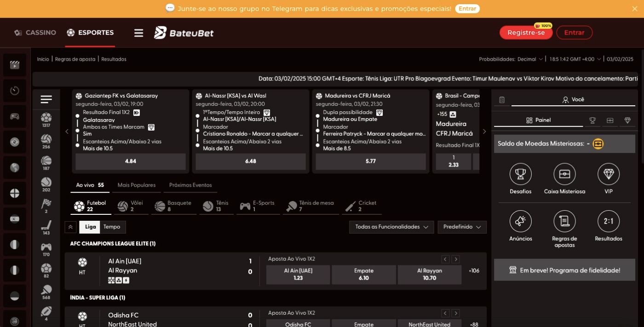
Task: Open the trophy tab next to Painel
Action: [x=592, y=120]
